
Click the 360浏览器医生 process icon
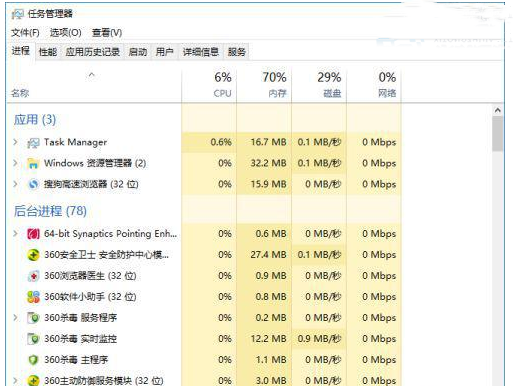33,276
